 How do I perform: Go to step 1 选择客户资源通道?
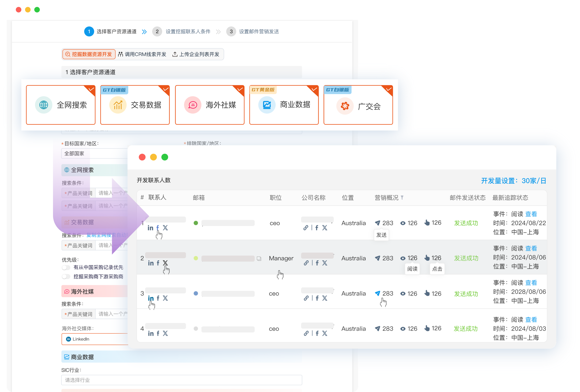pos(110,32)
